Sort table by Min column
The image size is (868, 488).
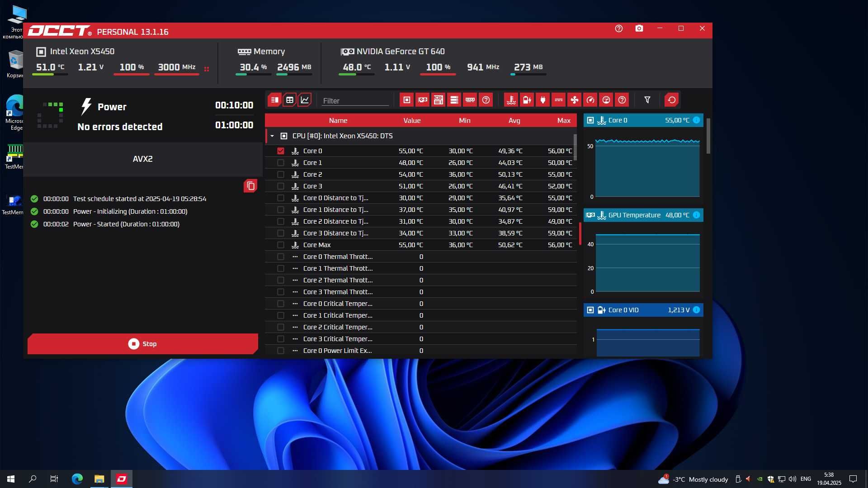pos(465,121)
